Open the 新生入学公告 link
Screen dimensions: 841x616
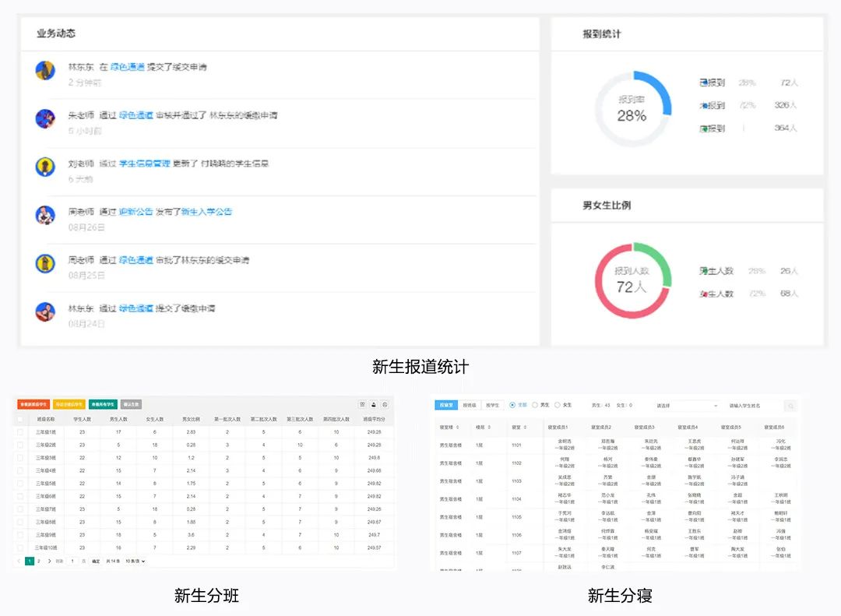[x=206, y=212]
